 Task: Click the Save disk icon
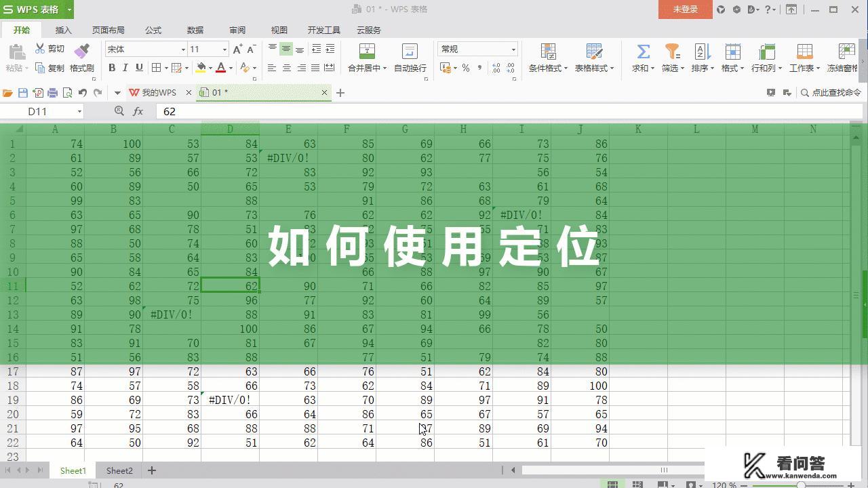pos(23,93)
